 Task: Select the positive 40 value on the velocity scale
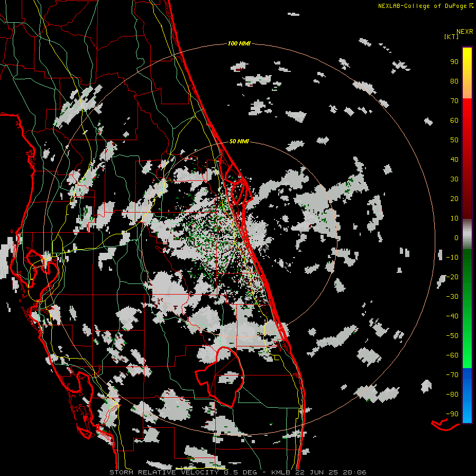[x=454, y=159]
